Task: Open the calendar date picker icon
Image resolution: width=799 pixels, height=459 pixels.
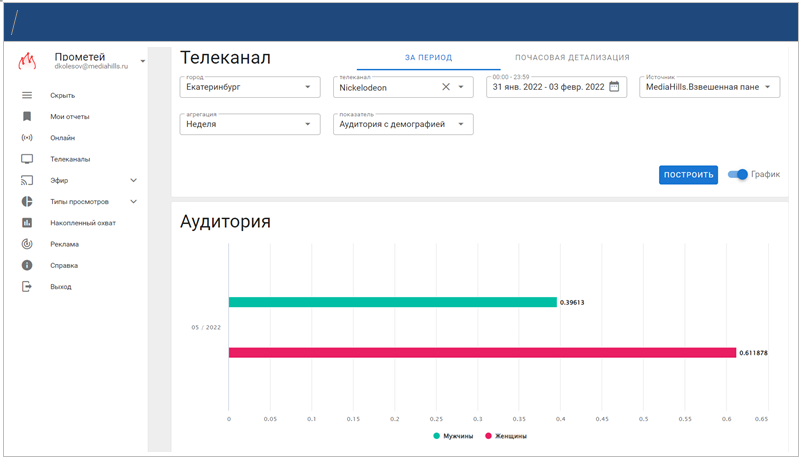Action: (x=614, y=87)
